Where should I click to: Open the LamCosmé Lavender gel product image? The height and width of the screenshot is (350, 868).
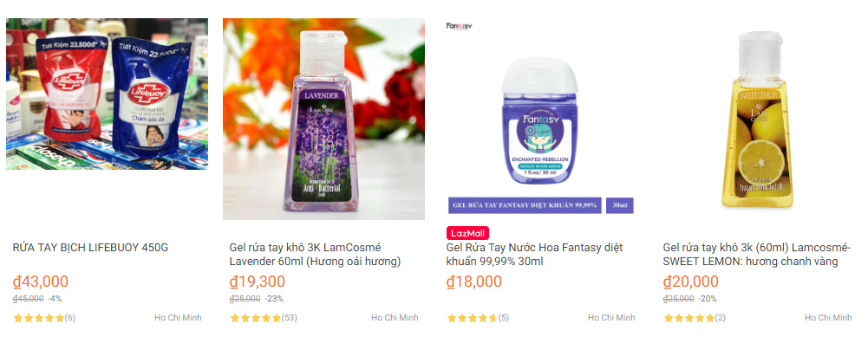323,119
